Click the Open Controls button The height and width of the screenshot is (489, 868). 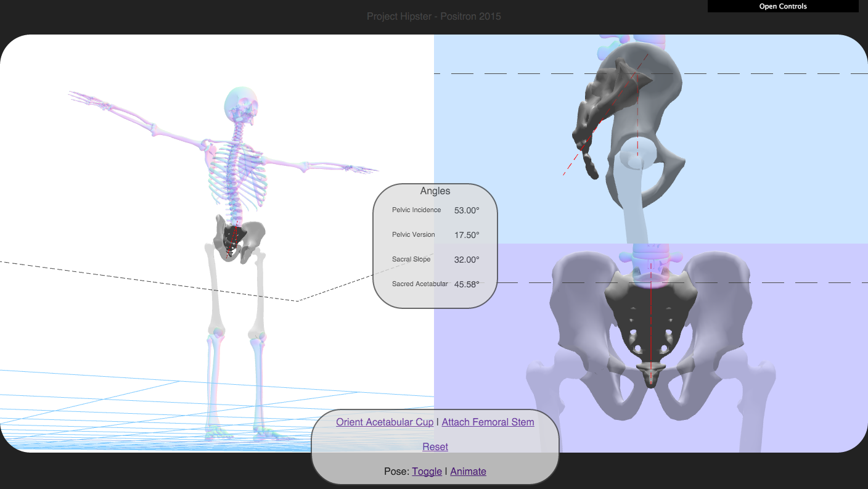783,6
